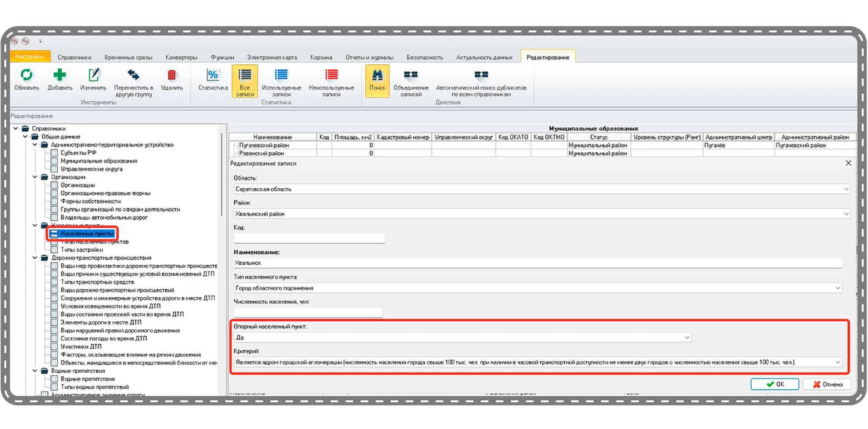This screenshot has width=868, height=429.
Task: Collapse the Дорожно-транспортные происшествия tree node
Action: click(35, 258)
